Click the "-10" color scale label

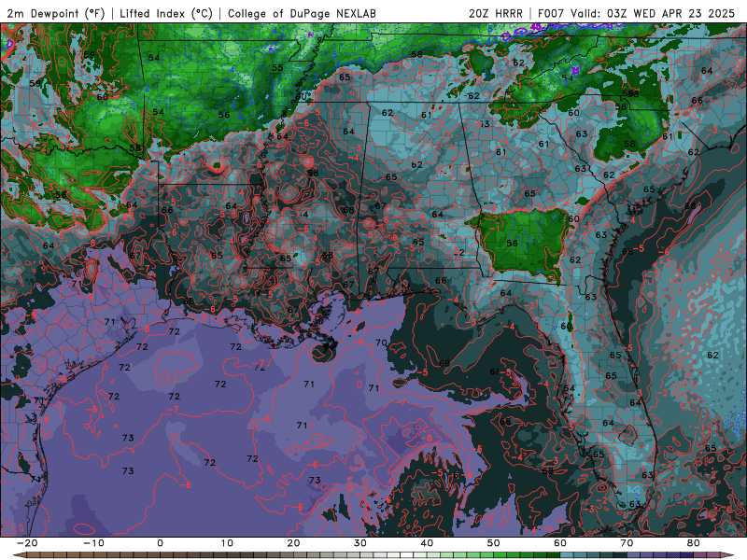click(x=93, y=543)
